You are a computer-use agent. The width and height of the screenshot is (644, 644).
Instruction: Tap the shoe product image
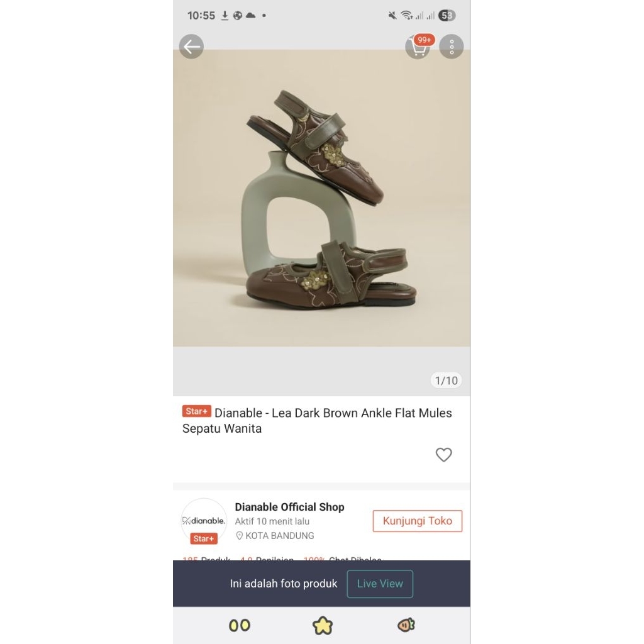[321, 198]
